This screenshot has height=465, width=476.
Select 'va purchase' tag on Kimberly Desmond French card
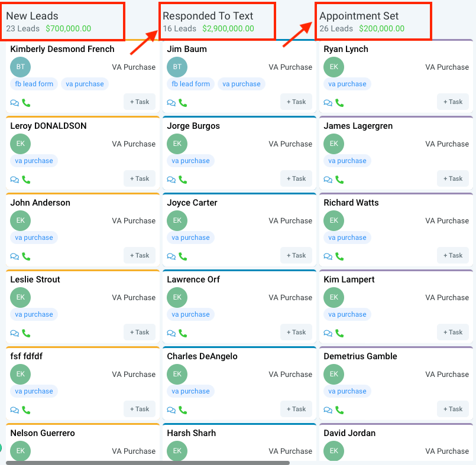[x=85, y=84]
